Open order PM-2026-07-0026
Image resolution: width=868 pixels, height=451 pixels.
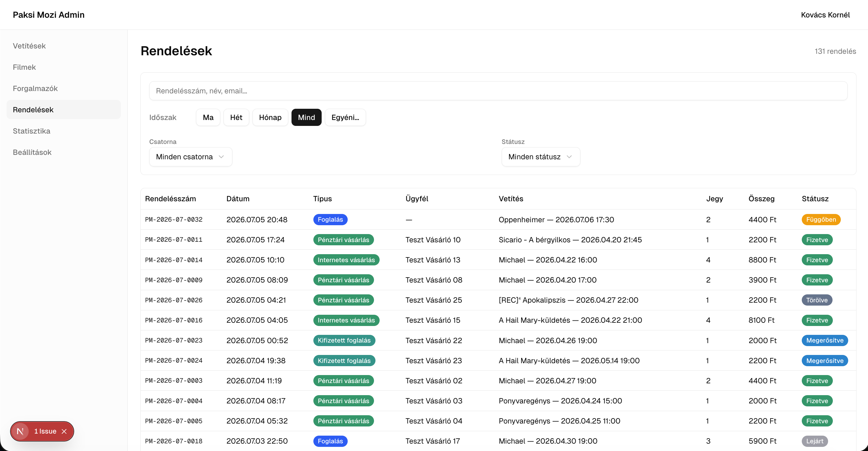(x=174, y=300)
